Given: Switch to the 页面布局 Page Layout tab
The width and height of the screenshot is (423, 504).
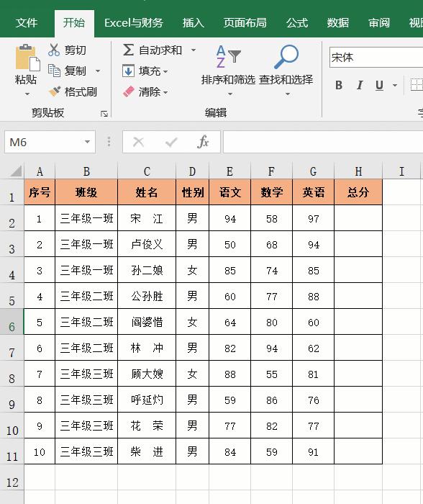Looking at the screenshot, I should coord(245,23).
